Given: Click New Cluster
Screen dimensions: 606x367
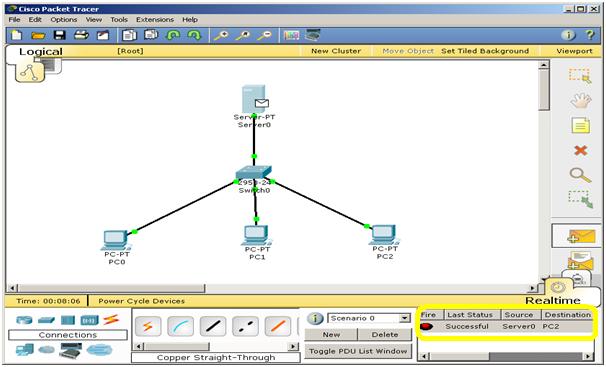Looking at the screenshot, I should coord(336,51).
